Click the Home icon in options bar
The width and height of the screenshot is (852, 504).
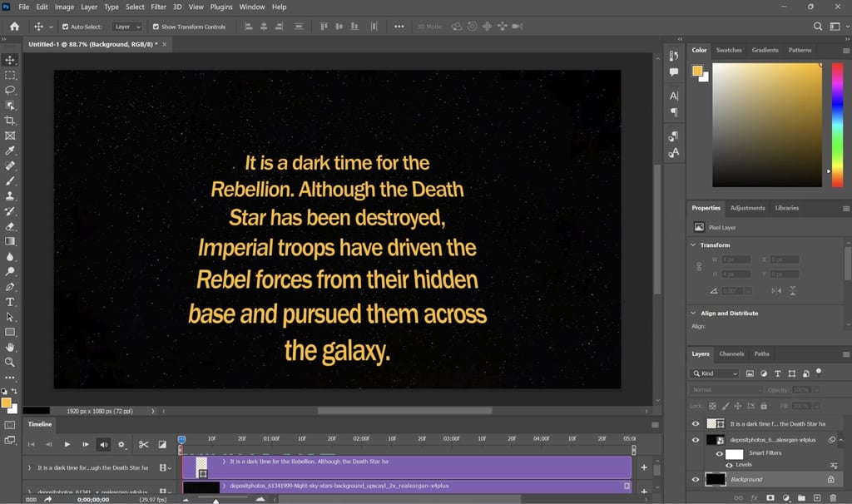[x=15, y=26]
